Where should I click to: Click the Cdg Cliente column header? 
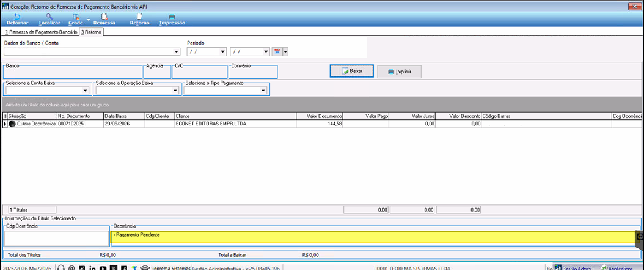click(159, 116)
